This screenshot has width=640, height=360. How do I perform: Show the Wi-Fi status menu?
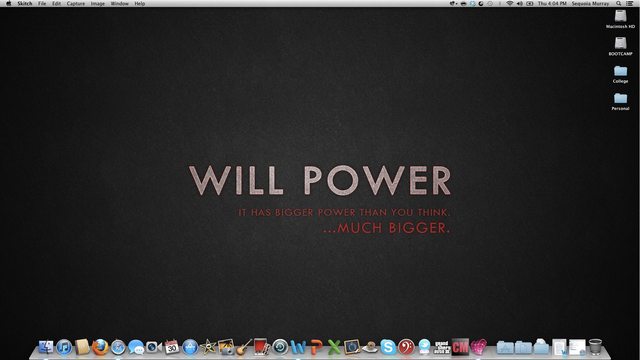[x=510, y=3]
